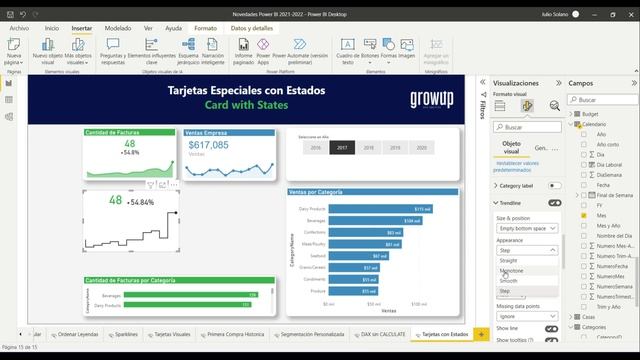Click the Dairy Products sales bar

[380, 209]
